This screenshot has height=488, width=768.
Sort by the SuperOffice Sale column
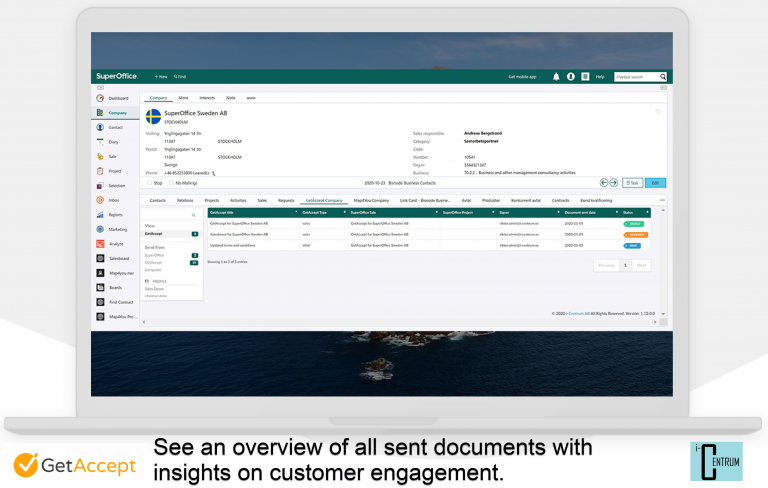[x=436, y=212]
